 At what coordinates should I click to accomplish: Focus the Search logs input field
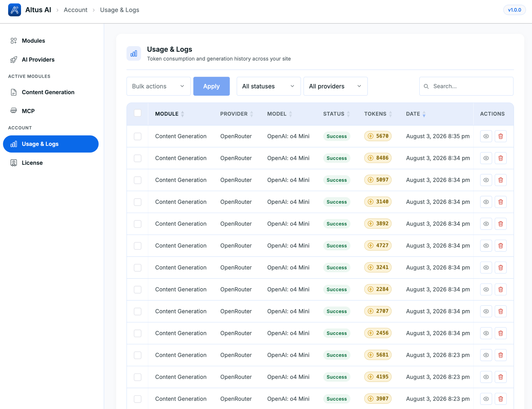tap(466, 86)
